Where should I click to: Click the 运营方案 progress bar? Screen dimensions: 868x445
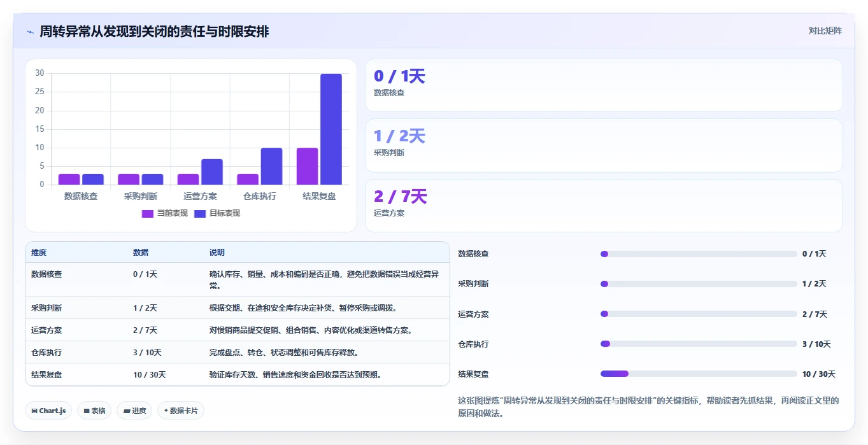(x=699, y=314)
